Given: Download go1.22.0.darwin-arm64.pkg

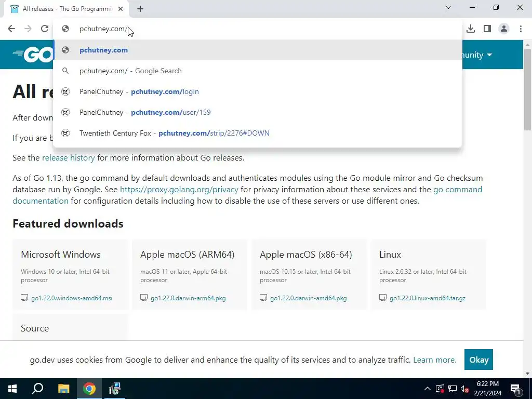Looking at the screenshot, I should tap(188, 298).
